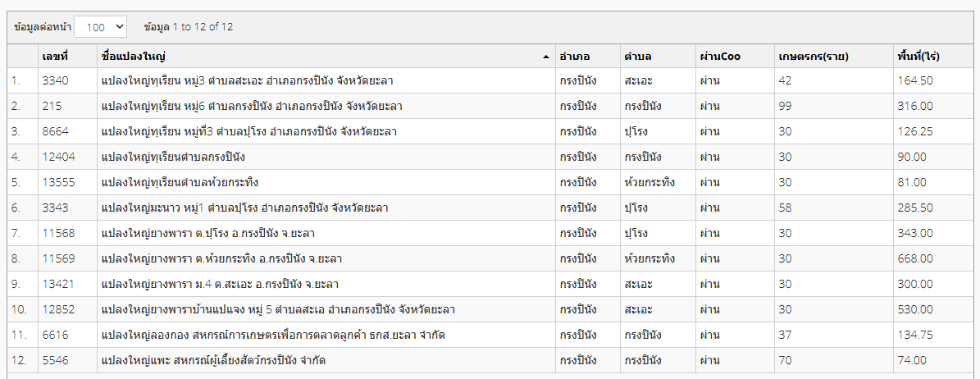Sort by ตำบล column header
This screenshot has height=379, width=980.
coord(637,57)
